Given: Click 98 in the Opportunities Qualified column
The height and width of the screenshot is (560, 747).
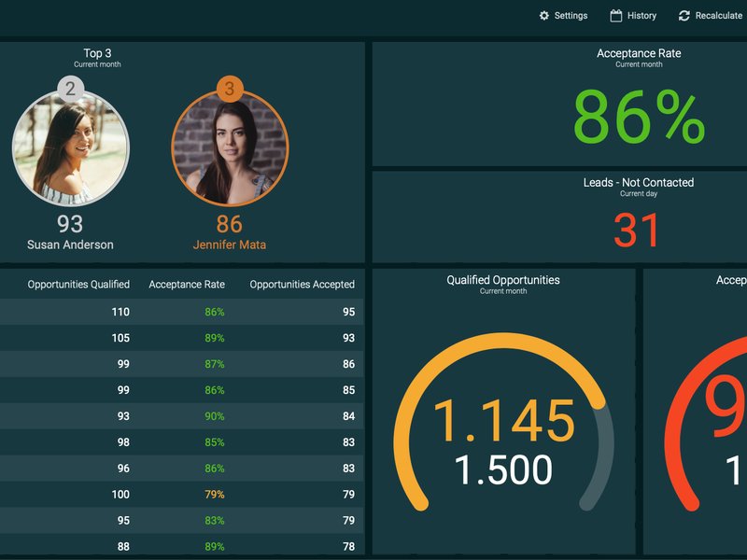Looking at the screenshot, I should click(123, 442).
